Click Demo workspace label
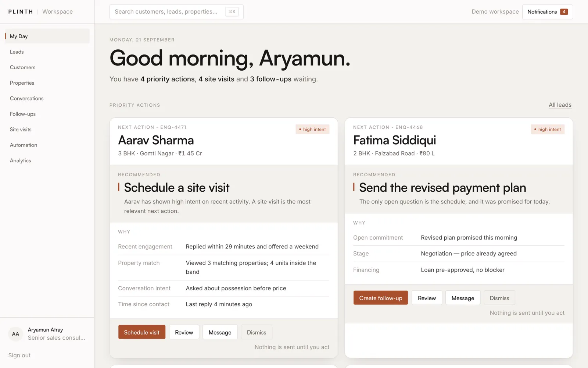The height and width of the screenshot is (368, 588). 495,12
